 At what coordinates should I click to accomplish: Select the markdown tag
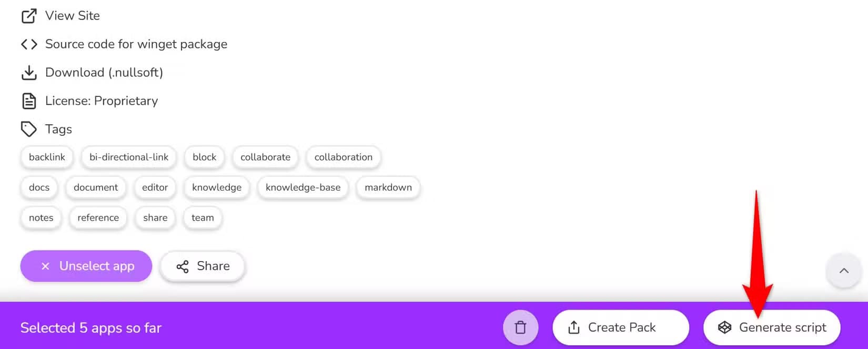coord(388,187)
